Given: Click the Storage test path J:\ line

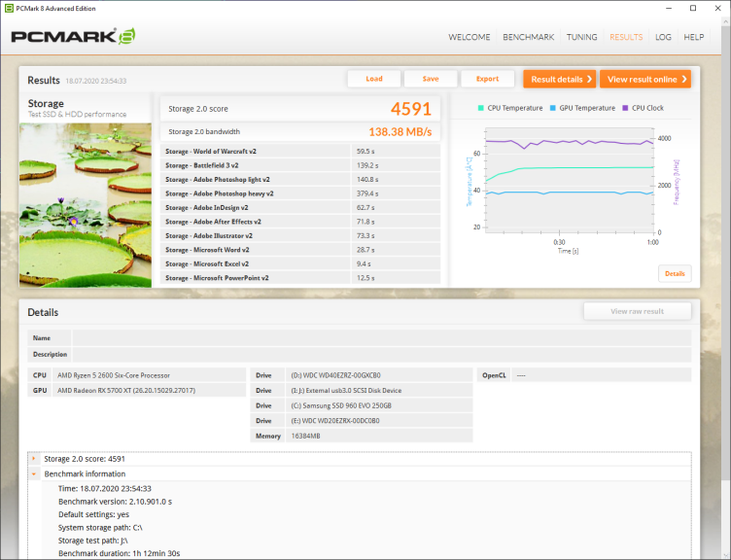Looking at the screenshot, I should point(92,541).
